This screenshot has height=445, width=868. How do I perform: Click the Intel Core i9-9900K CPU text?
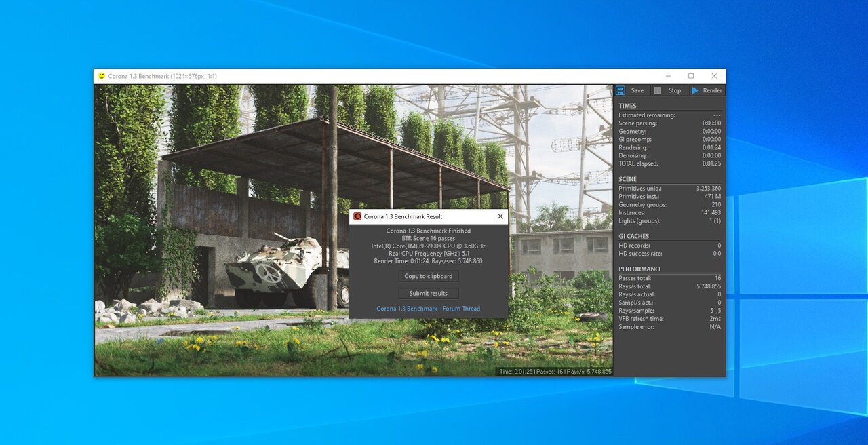(x=429, y=246)
